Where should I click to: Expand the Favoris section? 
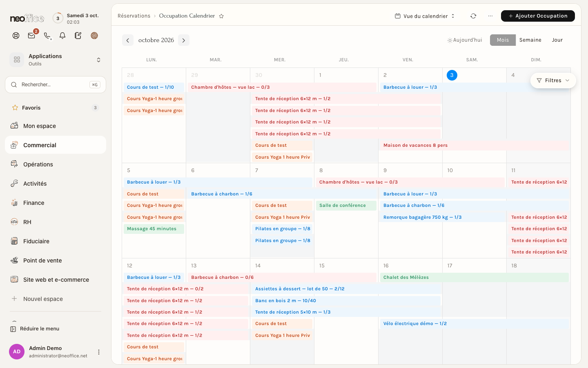[56, 108]
